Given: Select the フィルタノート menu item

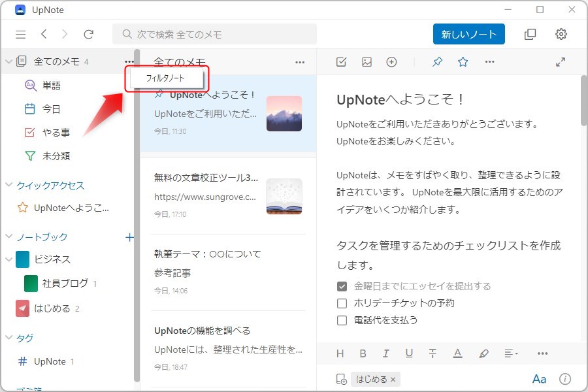Looking at the screenshot, I should click(x=165, y=78).
